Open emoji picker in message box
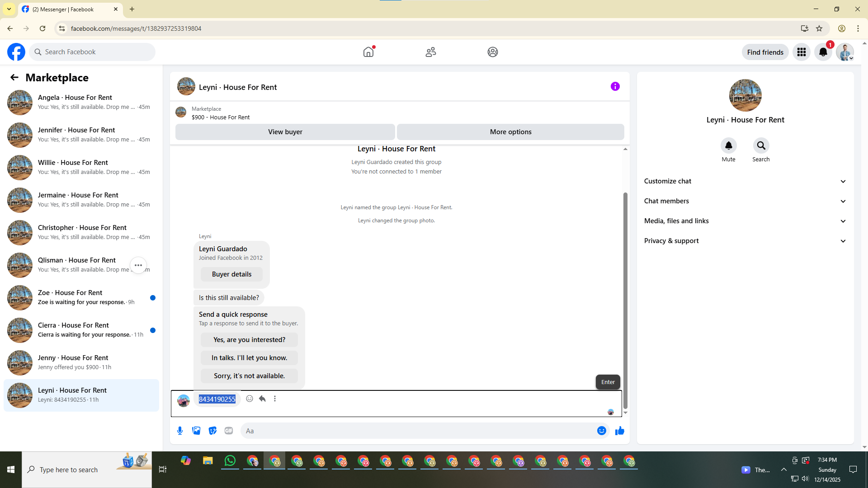Screen dimensions: 868x488 click(x=601, y=431)
